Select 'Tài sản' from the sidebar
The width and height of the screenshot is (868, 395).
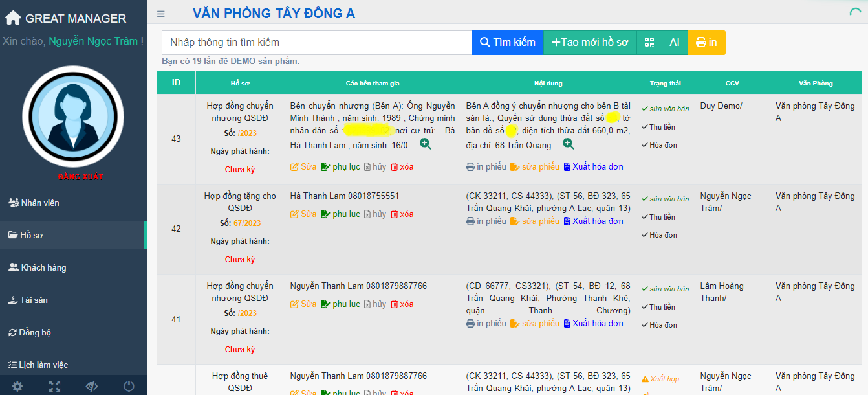coord(34,300)
